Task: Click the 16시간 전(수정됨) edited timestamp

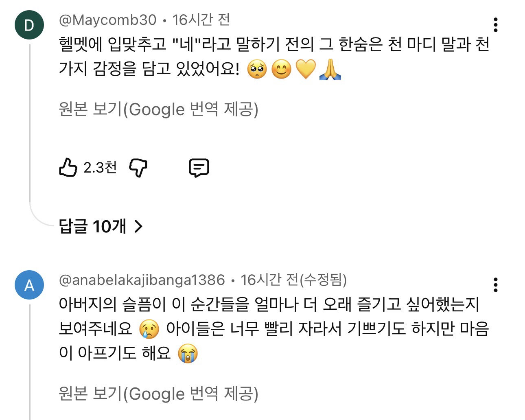Action: click(x=293, y=280)
